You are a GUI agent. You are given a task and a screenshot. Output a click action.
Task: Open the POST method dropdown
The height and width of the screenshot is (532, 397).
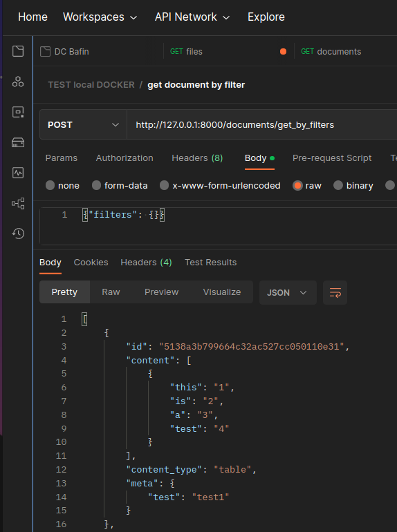coord(83,125)
